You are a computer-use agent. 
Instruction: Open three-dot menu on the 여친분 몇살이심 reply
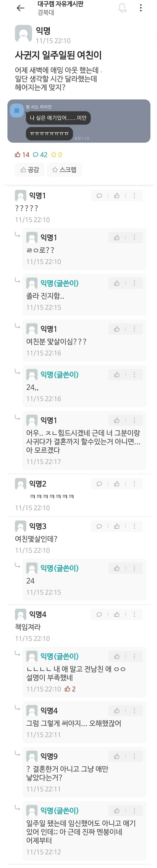pos(134,329)
